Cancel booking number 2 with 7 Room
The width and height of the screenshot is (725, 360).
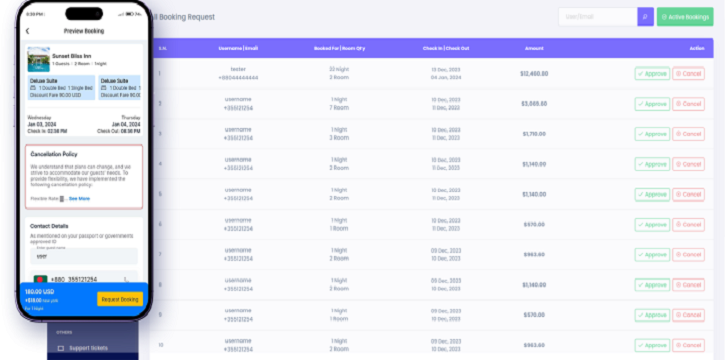coord(688,104)
